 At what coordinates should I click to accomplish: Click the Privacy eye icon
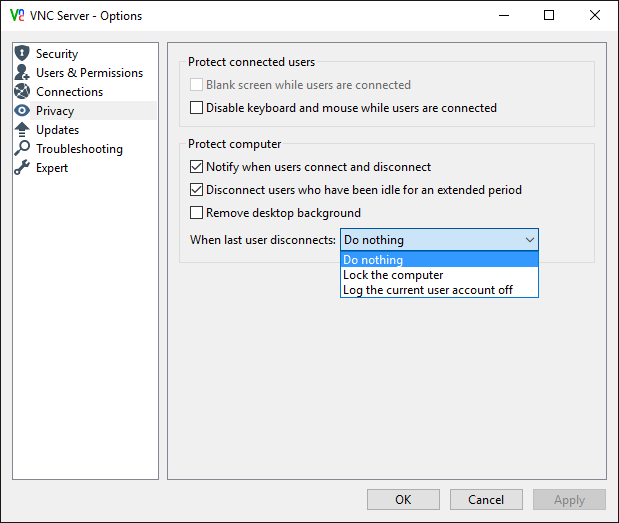coord(22,111)
